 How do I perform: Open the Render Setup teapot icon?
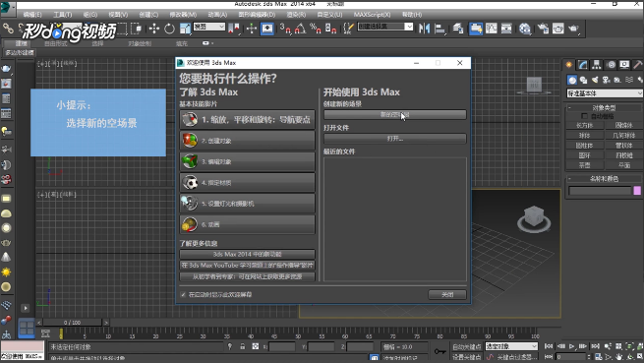point(543,29)
